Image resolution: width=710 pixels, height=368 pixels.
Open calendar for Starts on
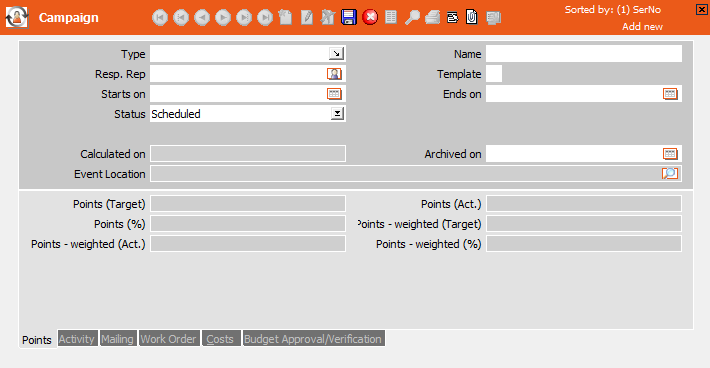click(334, 94)
